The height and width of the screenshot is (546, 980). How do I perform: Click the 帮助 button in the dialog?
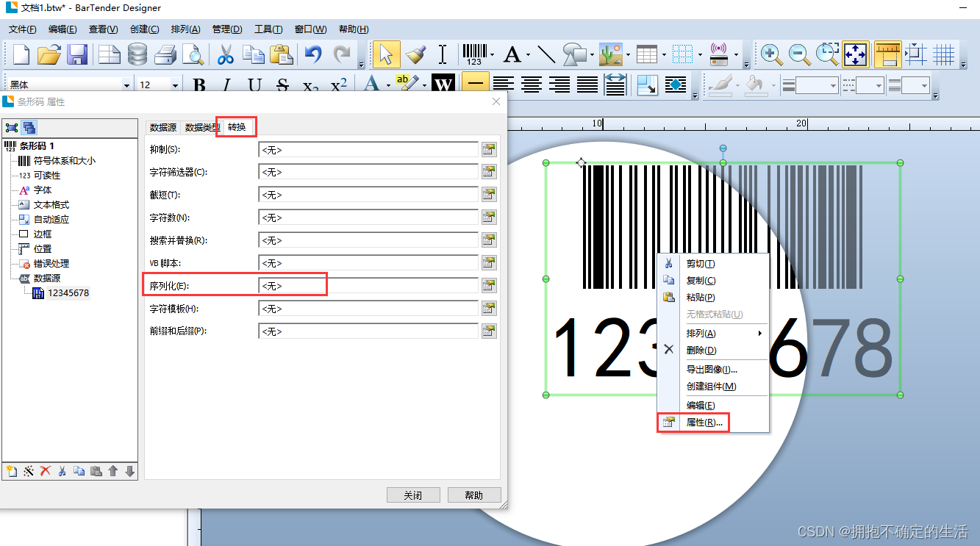point(474,495)
